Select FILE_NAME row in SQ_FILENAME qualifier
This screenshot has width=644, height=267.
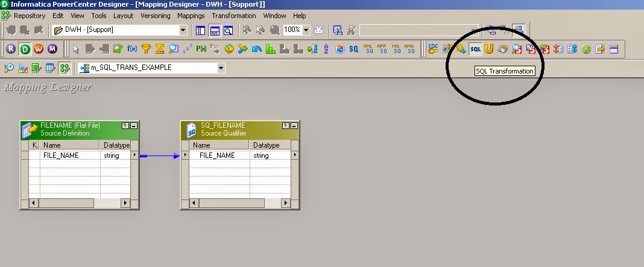pos(240,155)
